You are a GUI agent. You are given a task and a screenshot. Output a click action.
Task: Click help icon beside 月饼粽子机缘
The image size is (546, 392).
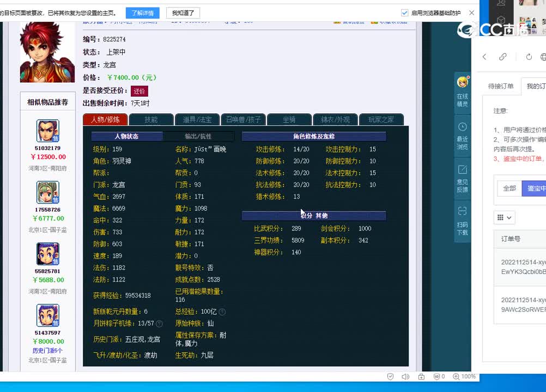159,323
